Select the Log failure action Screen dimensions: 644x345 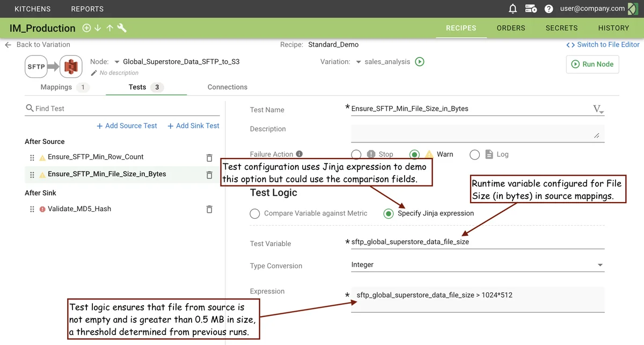click(474, 155)
